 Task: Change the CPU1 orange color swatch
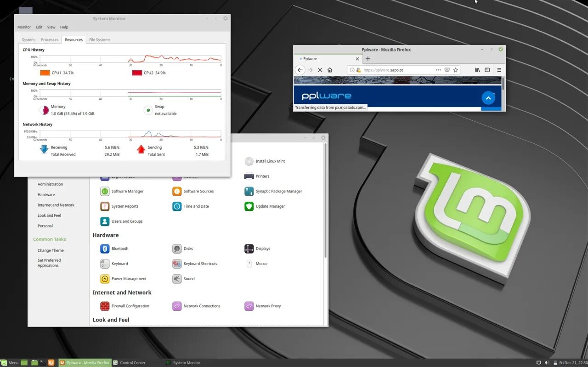(x=45, y=73)
